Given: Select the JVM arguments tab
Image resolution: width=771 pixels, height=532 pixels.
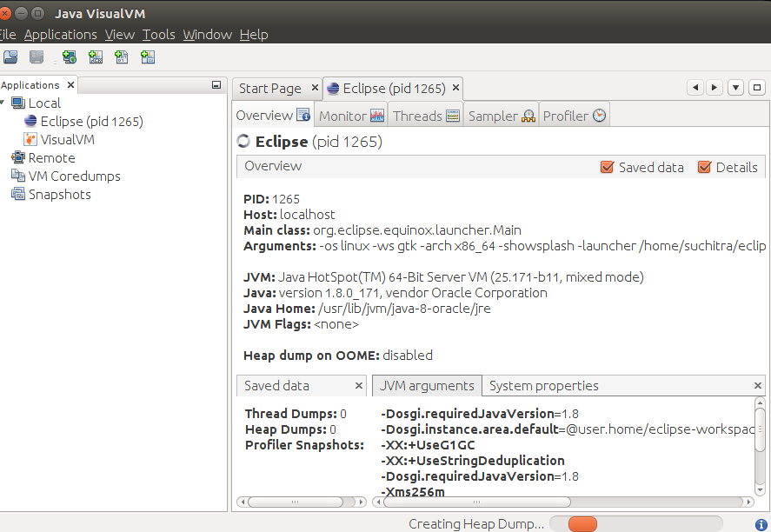Looking at the screenshot, I should pyautogui.click(x=427, y=386).
